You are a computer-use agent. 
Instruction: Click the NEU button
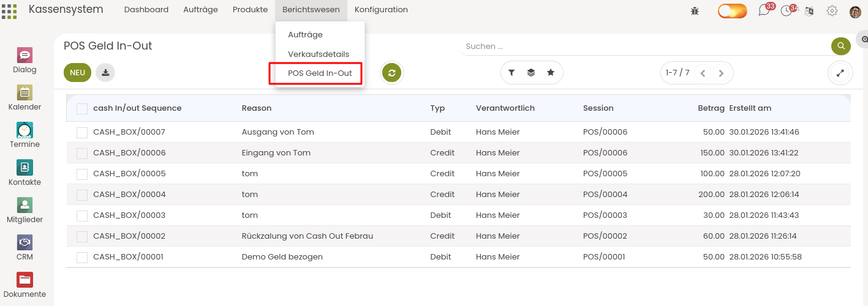tap(77, 72)
